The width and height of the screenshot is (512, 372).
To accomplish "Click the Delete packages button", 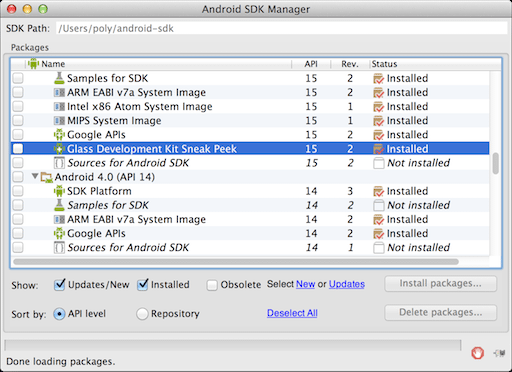I will [441, 313].
